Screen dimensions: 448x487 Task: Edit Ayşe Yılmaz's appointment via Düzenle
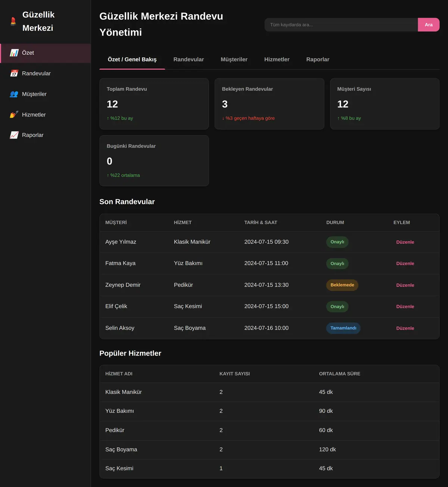[x=405, y=242]
